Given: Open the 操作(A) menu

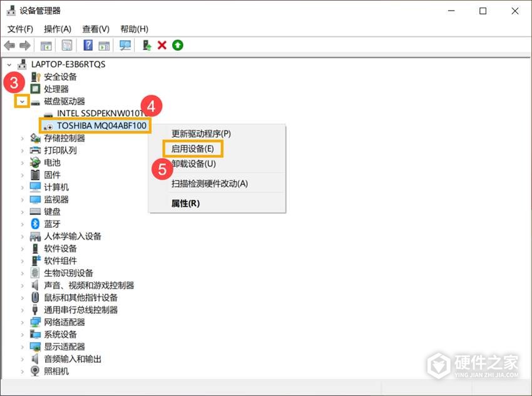Looking at the screenshot, I should 58,29.
